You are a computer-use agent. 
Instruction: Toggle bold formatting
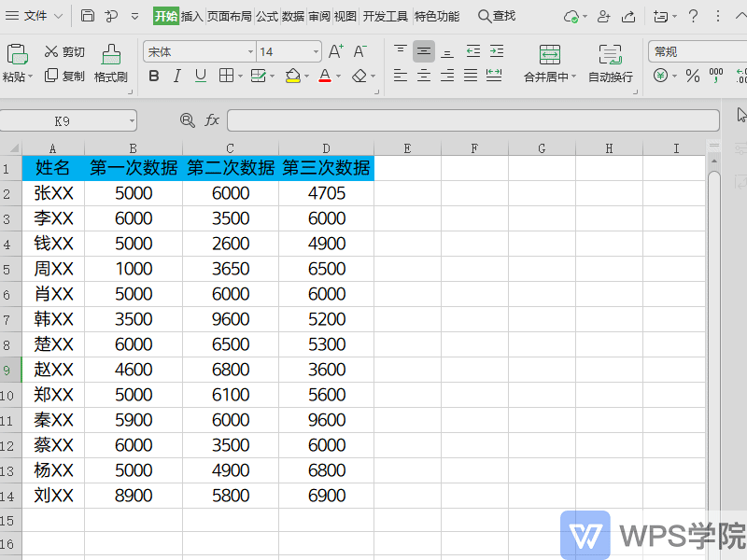pyautogui.click(x=154, y=77)
